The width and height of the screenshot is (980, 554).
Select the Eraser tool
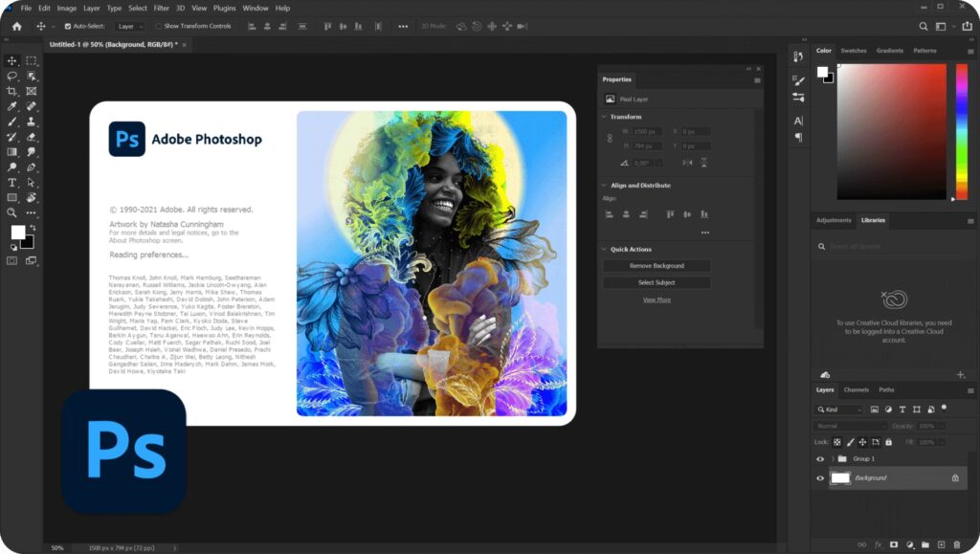pyautogui.click(x=32, y=137)
